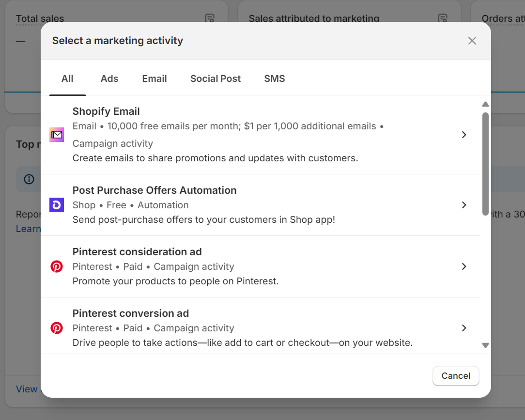Viewport: 525px width, 420px height.
Task: Click the scrollbar up arrow in activity list
Action: click(485, 104)
